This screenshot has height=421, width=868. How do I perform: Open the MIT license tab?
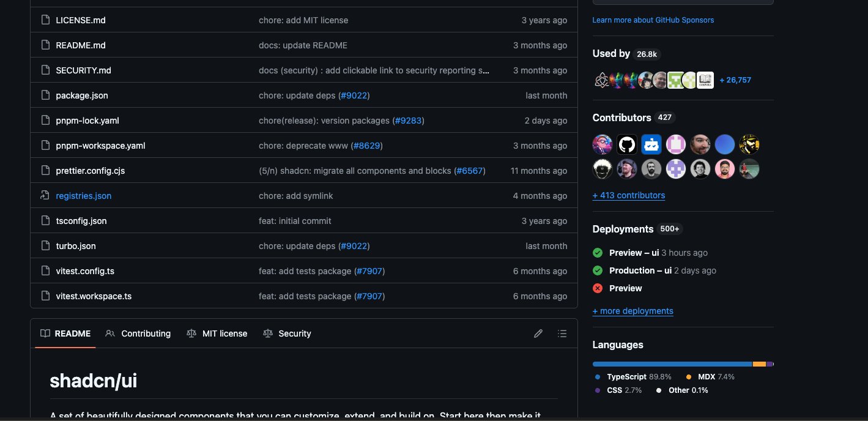point(217,333)
